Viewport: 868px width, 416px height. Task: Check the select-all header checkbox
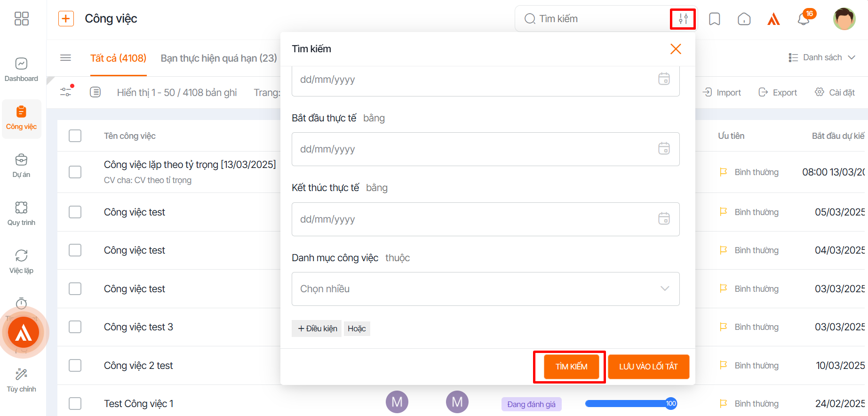pos(75,136)
